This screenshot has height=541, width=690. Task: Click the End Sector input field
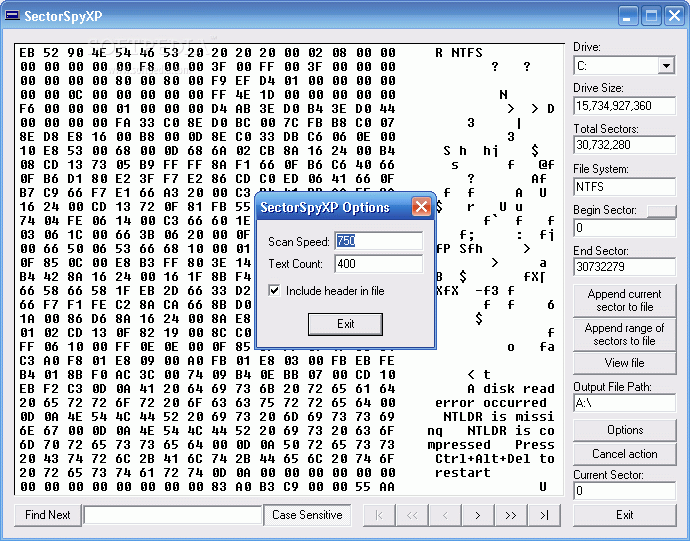pyautogui.click(x=624, y=267)
